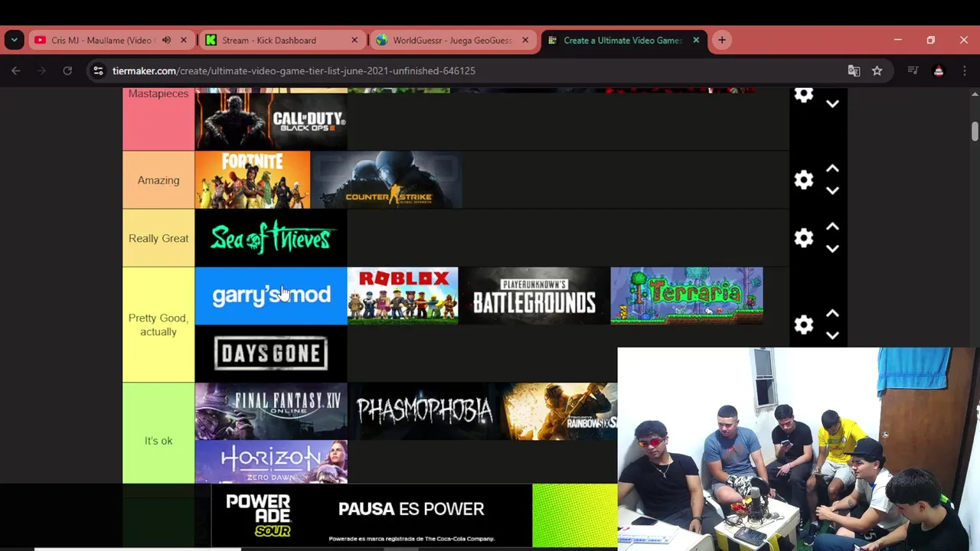This screenshot has width=980, height=551.
Task: Move Pretty Good tier down
Action: (x=832, y=335)
